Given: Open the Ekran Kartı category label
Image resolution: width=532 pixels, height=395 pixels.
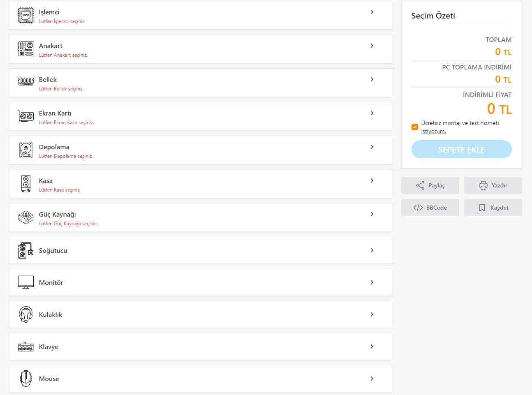Looking at the screenshot, I should (55, 113).
